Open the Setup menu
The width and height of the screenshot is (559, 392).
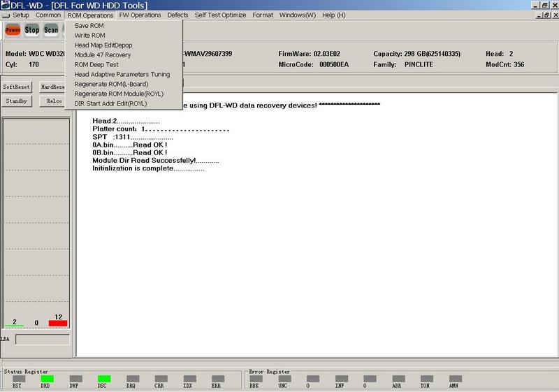pos(21,15)
